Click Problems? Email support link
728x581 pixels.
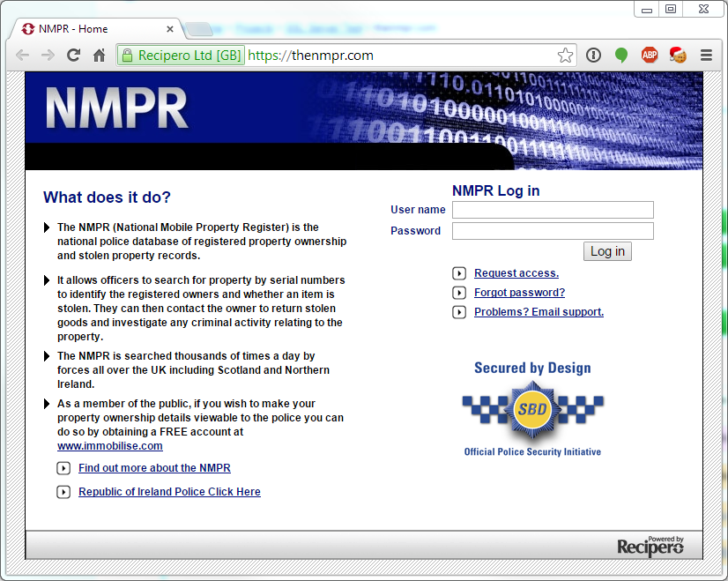pos(539,312)
